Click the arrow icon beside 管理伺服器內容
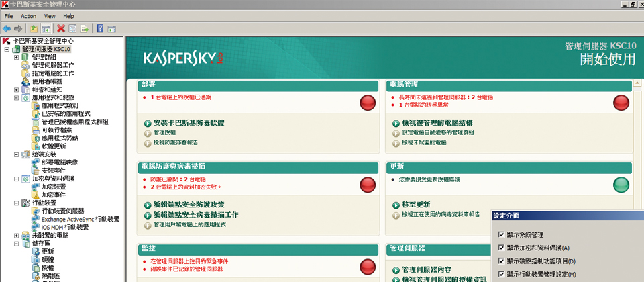Image resolution: width=644 pixels, height=282 pixels. 396,270
